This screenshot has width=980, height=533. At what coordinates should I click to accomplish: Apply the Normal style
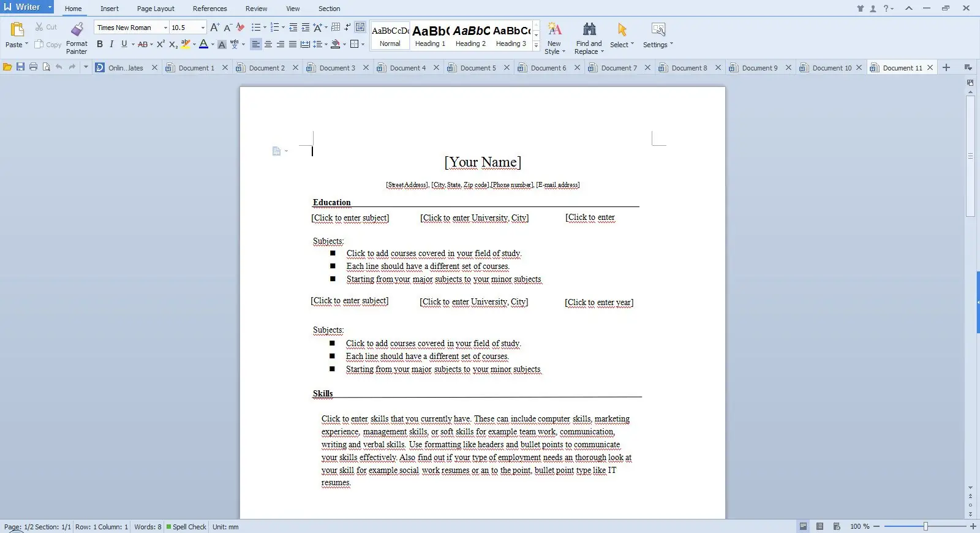390,36
